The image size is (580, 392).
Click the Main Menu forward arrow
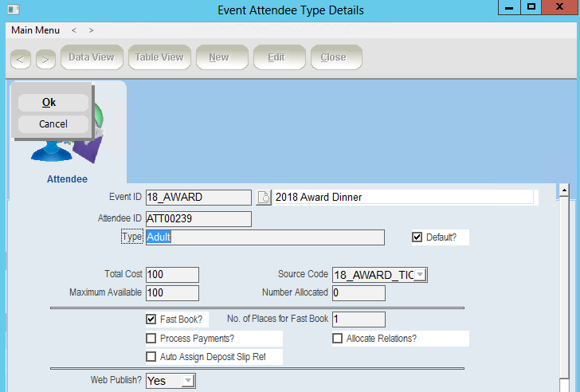92,30
